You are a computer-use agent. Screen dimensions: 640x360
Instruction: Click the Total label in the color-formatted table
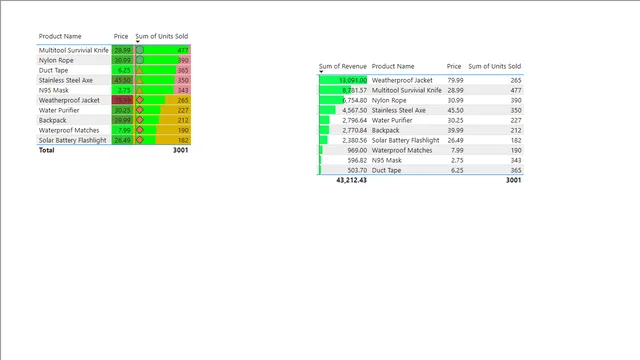click(47, 150)
